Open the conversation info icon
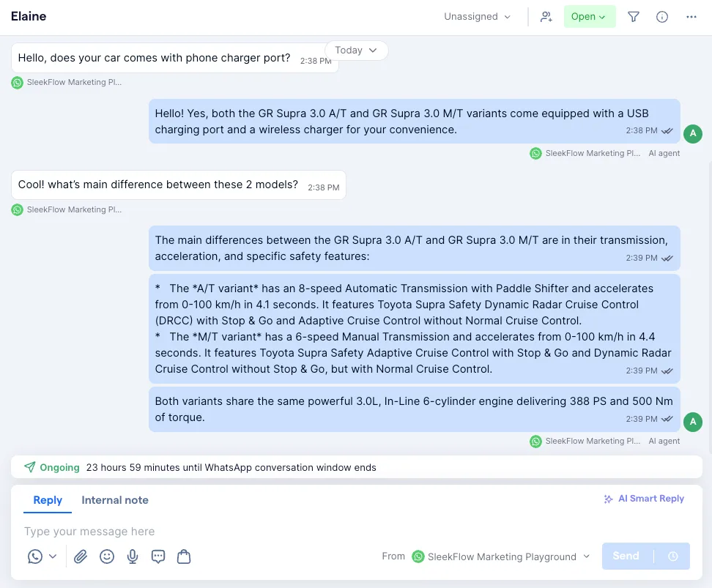Viewport: 712px width, 588px height. coord(662,16)
